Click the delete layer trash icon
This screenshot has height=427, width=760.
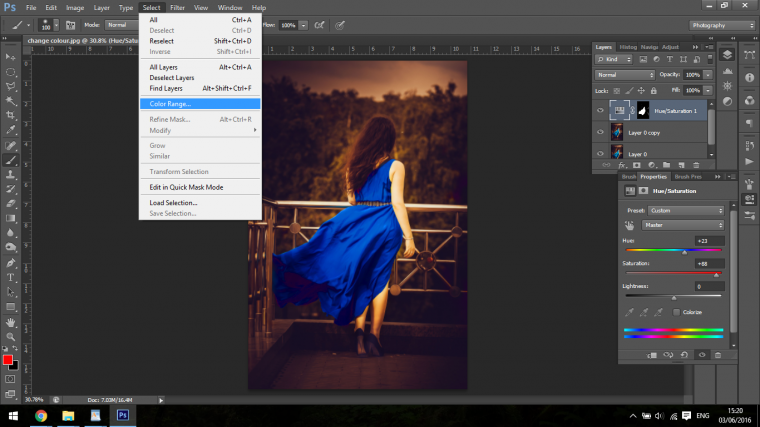[x=696, y=165]
